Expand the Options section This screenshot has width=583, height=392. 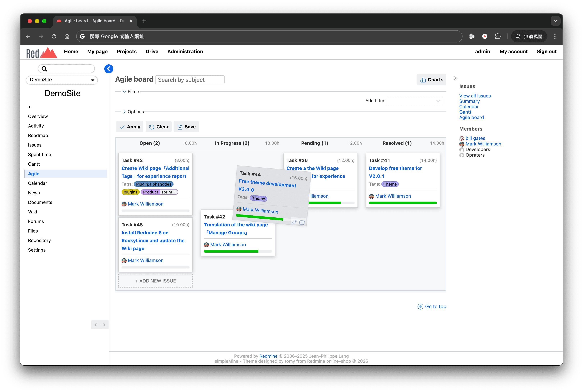tap(133, 112)
